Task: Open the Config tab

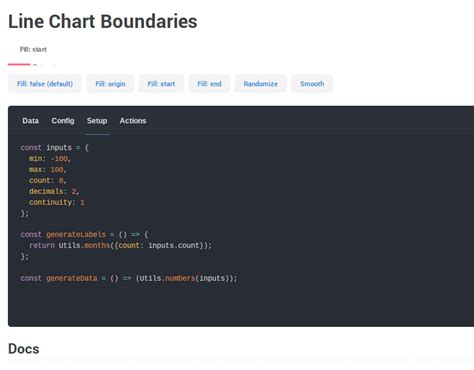Action: (63, 121)
